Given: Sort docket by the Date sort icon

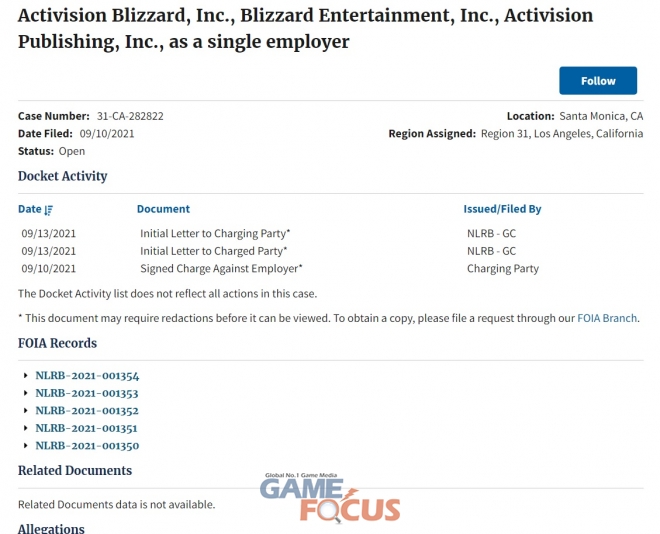Looking at the screenshot, I should click(x=49, y=210).
